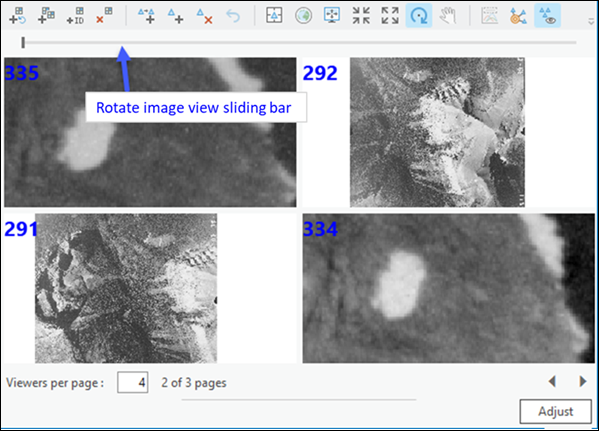This screenshot has height=431, width=599.
Task: Click the Viewers per page input field
Action: (133, 382)
